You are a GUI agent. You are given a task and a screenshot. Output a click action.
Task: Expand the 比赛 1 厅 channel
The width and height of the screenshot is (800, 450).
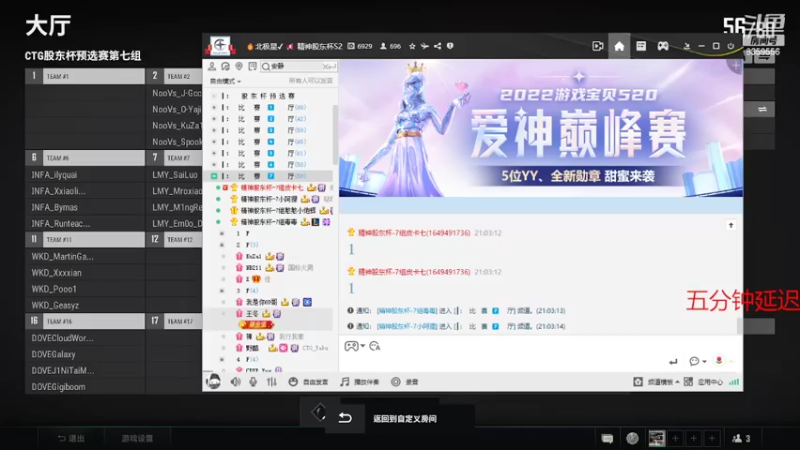tap(214, 108)
